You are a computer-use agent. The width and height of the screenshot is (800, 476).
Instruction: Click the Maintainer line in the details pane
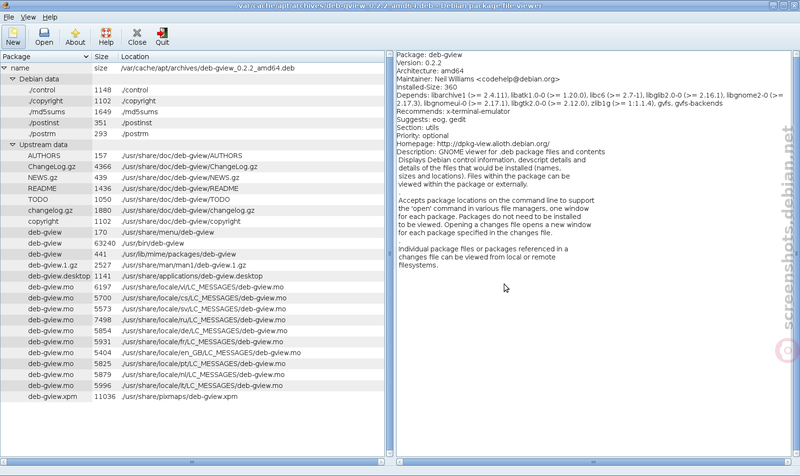pos(478,79)
